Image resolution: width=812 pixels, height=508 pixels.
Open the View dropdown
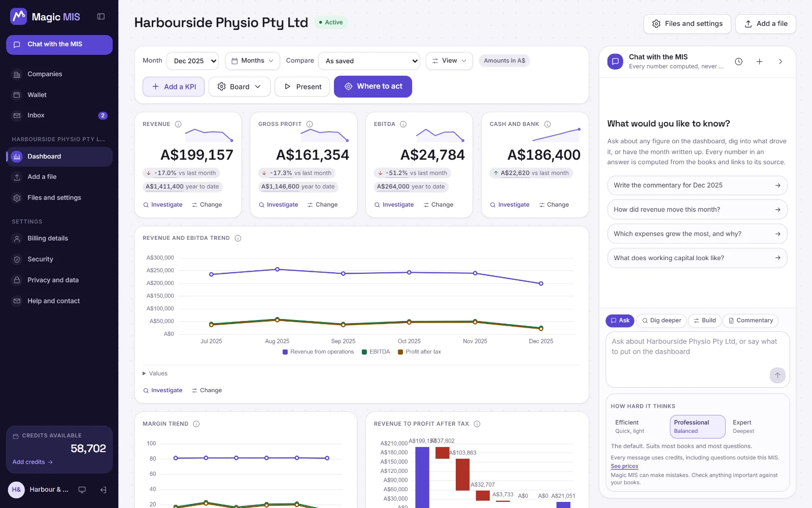449,61
